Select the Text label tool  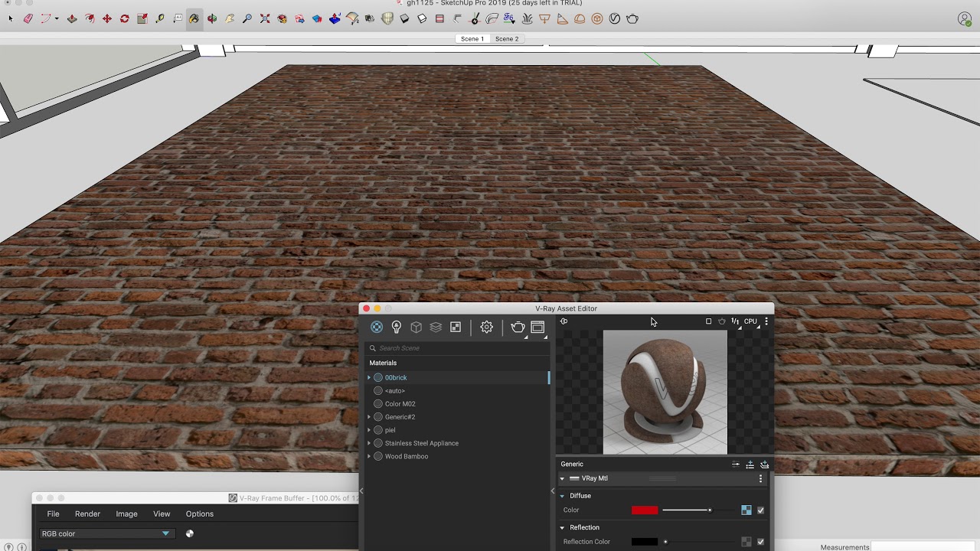pyautogui.click(x=178, y=18)
